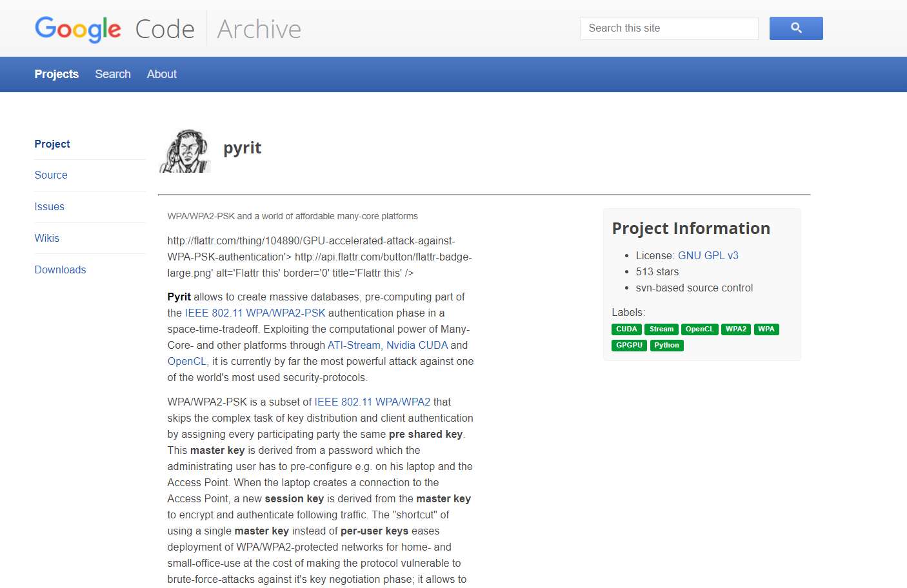
Task: Follow the OpenCL link in description
Action: click(x=187, y=361)
